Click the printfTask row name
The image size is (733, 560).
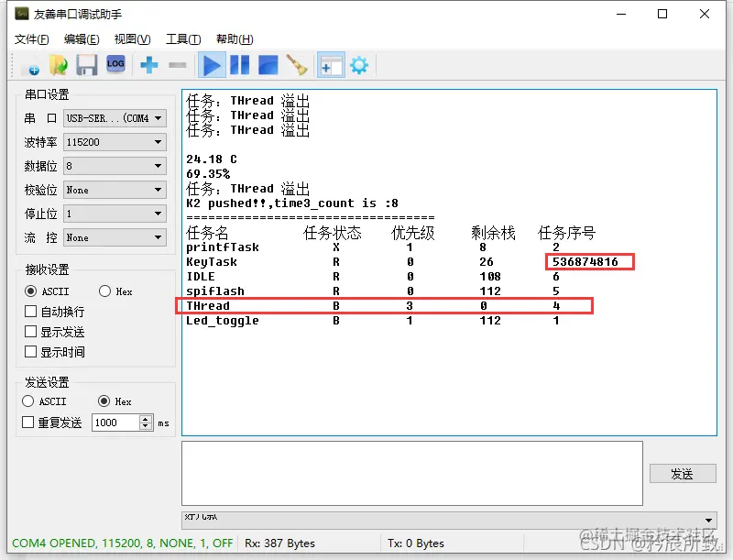point(223,247)
